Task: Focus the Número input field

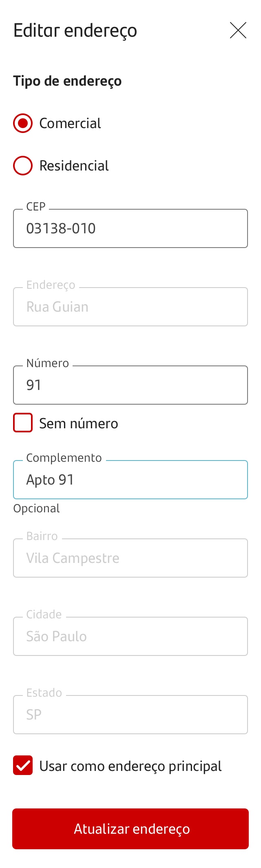Action: pyautogui.click(x=130, y=385)
